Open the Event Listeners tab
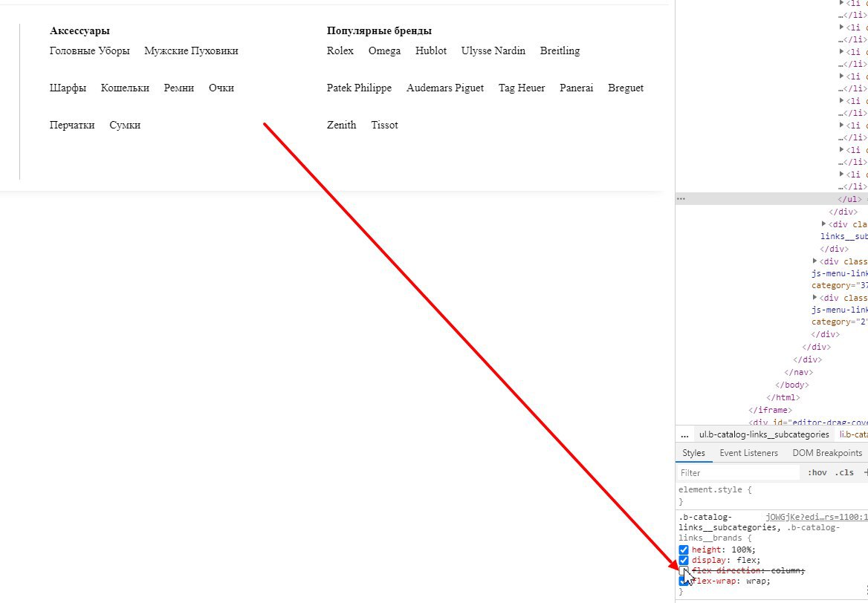 click(x=748, y=452)
